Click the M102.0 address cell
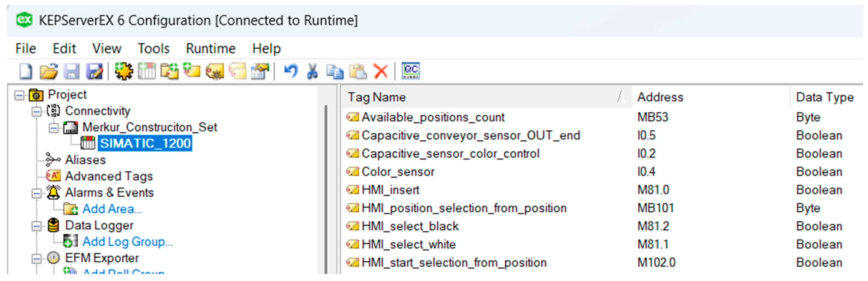The image size is (868, 281). [656, 263]
